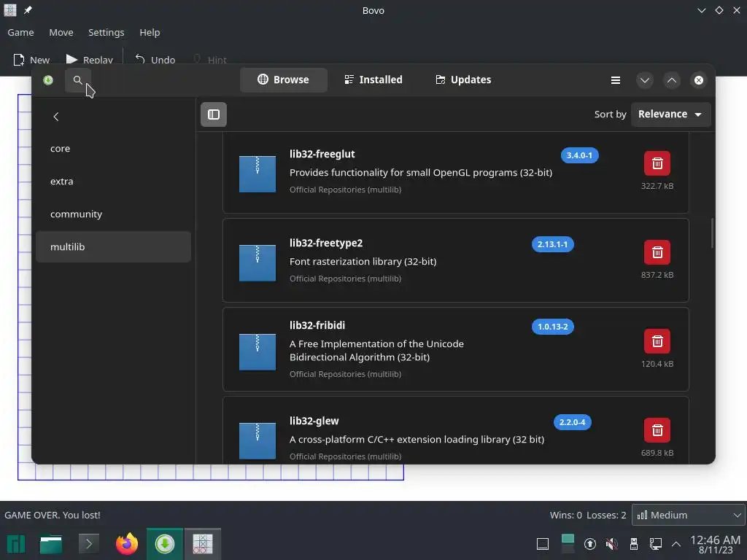
Task: Click the lib32-fribidi package icon
Action: 258,352
